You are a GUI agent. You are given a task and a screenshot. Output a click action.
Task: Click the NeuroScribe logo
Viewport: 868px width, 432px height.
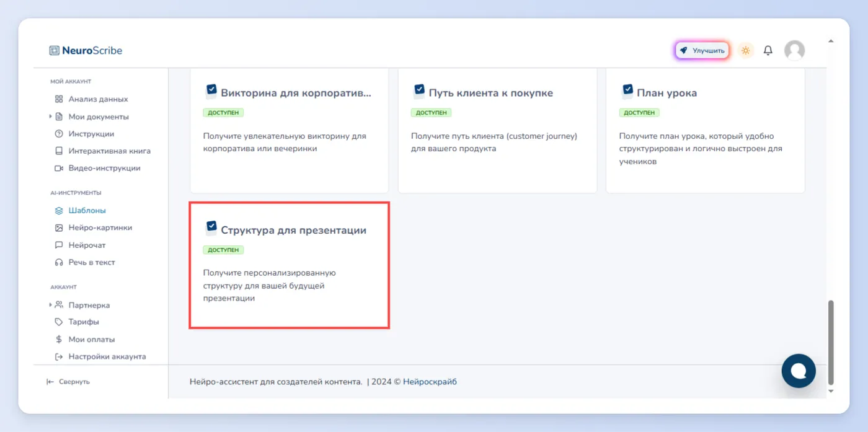point(86,51)
